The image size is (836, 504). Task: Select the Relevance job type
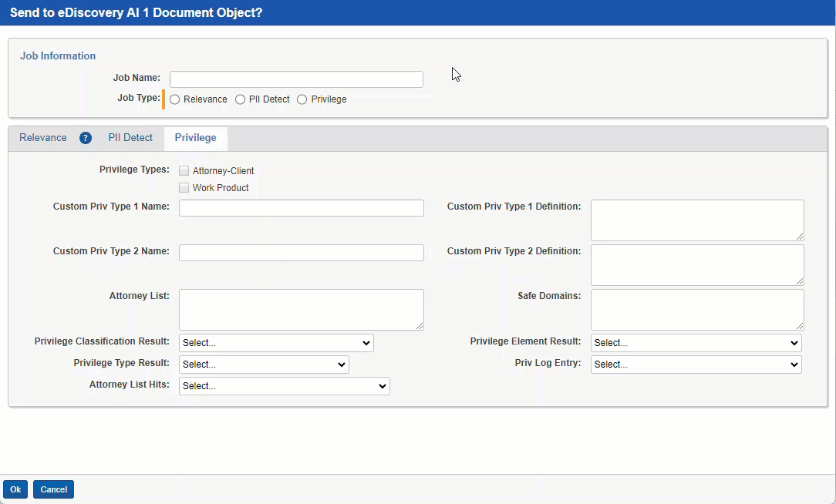(x=174, y=99)
